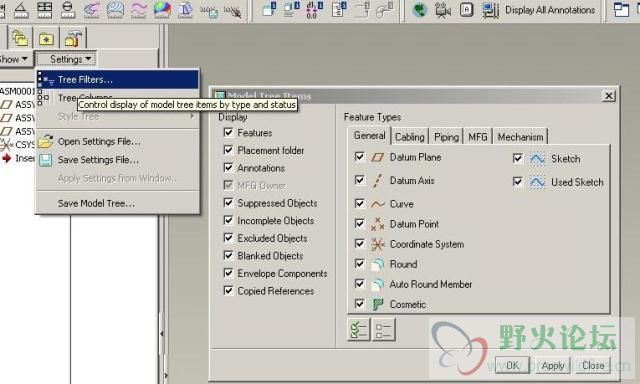This screenshot has height=384, width=640.
Task: Uncheck the Coordinate System feature checkbox
Action: 360,243
